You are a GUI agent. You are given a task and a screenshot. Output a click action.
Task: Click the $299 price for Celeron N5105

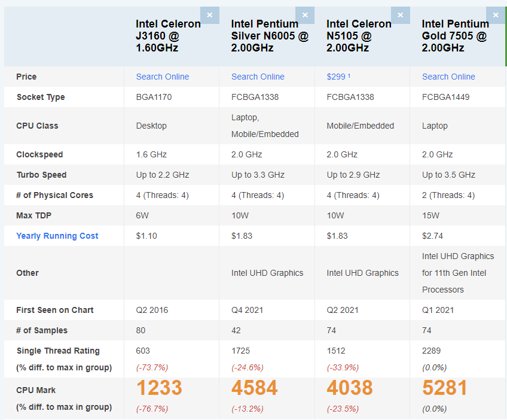[335, 77]
